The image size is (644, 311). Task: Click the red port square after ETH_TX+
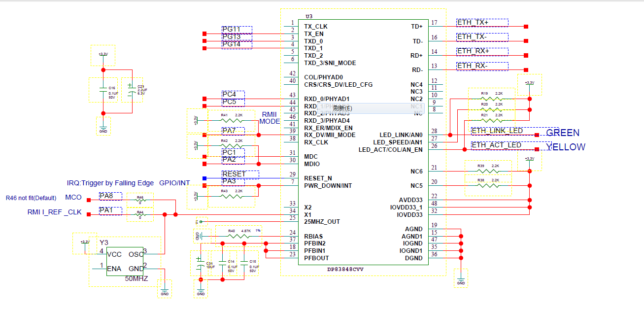(x=526, y=27)
